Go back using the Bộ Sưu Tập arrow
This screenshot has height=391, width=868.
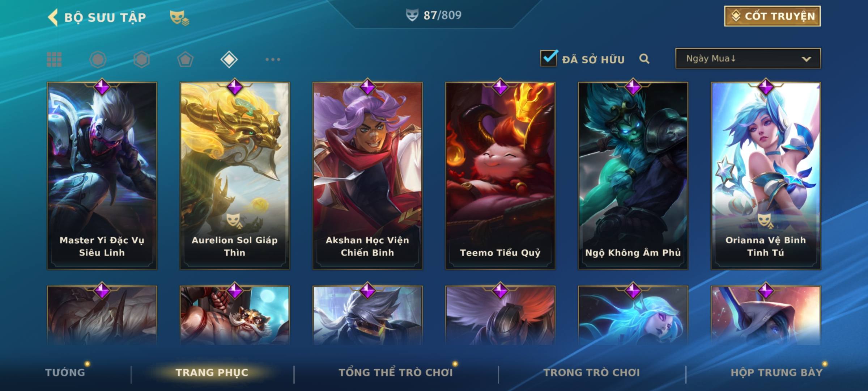click(53, 17)
